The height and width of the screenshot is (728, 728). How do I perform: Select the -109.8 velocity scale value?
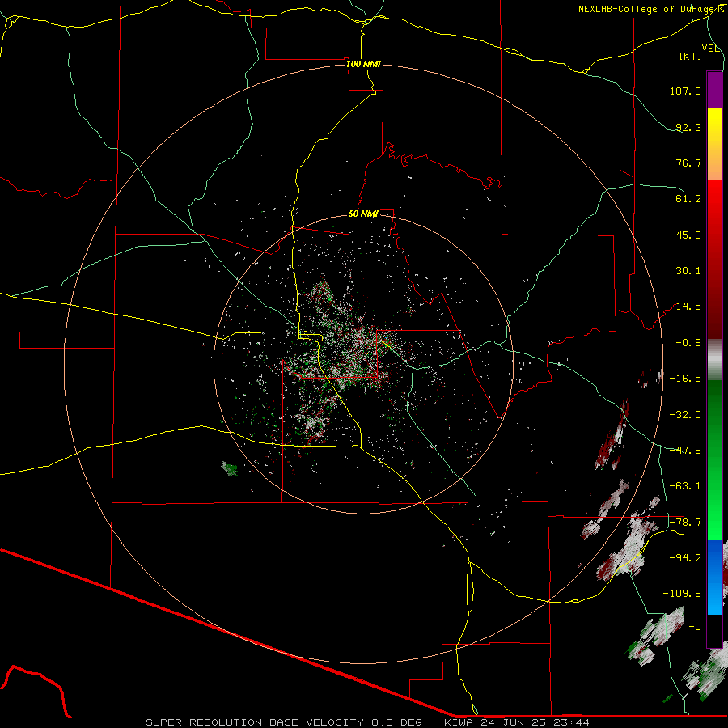[682, 594]
